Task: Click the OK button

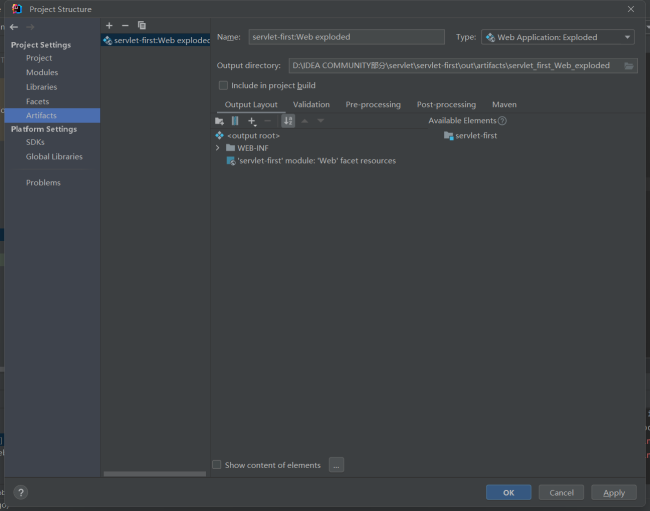Action: point(508,492)
